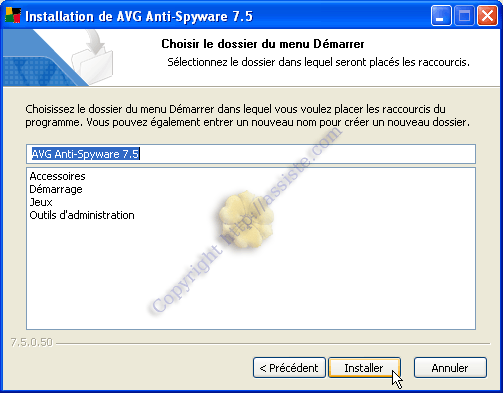503x393 pixels.
Task: Click the Installer button
Action: (x=364, y=368)
